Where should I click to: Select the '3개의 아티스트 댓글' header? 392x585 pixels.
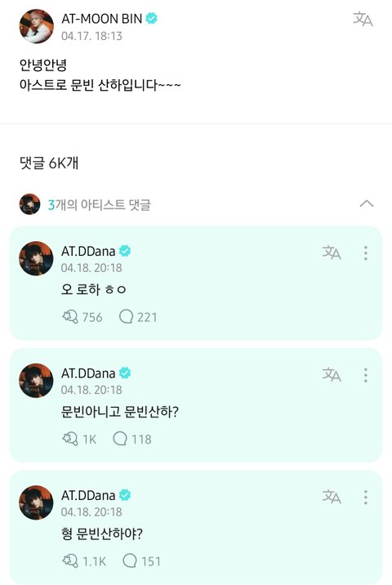99,205
